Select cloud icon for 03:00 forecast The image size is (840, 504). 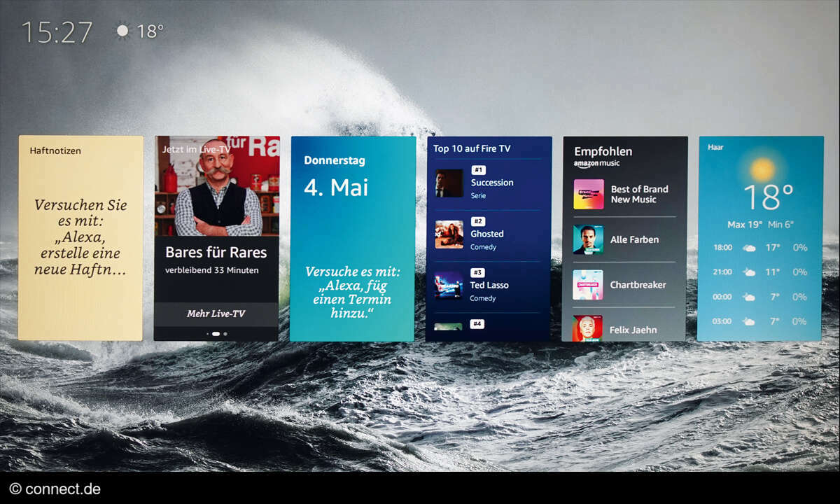tap(749, 321)
